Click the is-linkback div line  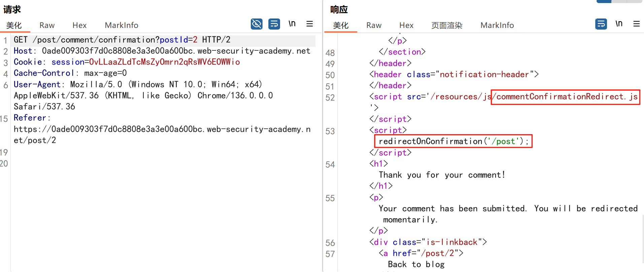(428, 242)
